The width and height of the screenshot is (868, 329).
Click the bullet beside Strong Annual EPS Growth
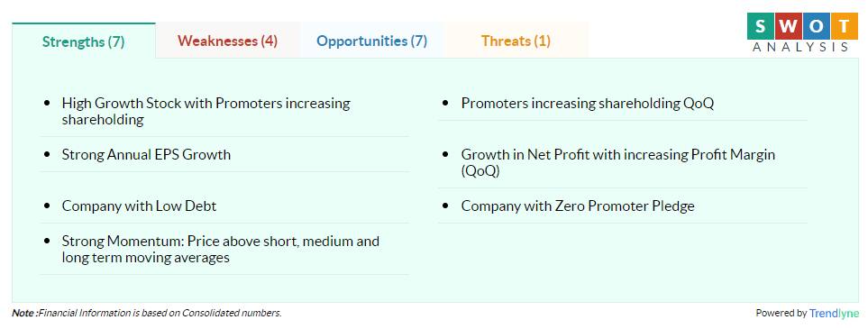coord(47,154)
